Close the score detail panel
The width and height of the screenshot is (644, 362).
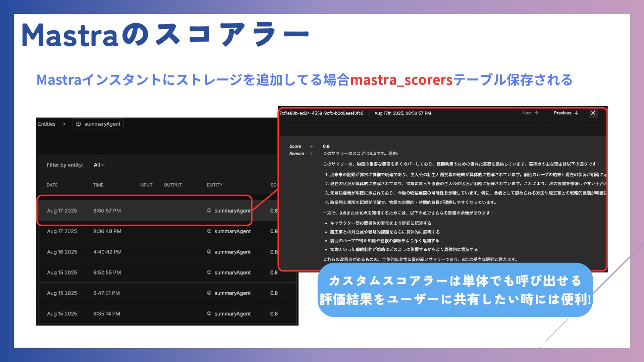pos(593,113)
